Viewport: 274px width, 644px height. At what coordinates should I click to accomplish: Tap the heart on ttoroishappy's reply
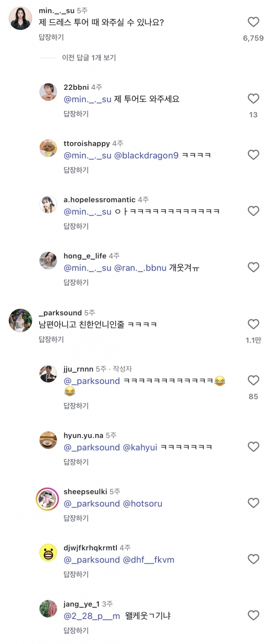253,155
